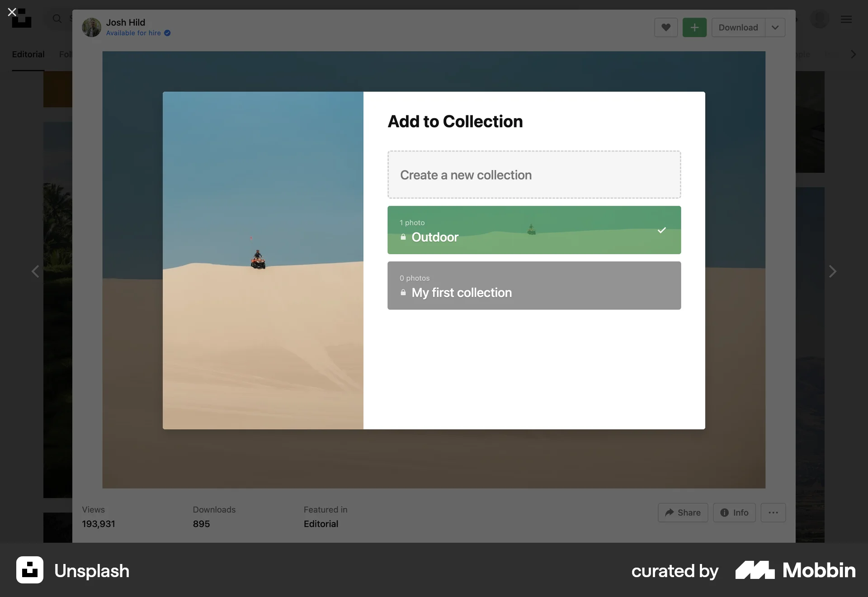868x597 pixels.
Task: Click Create a new collection
Action: tap(534, 175)
